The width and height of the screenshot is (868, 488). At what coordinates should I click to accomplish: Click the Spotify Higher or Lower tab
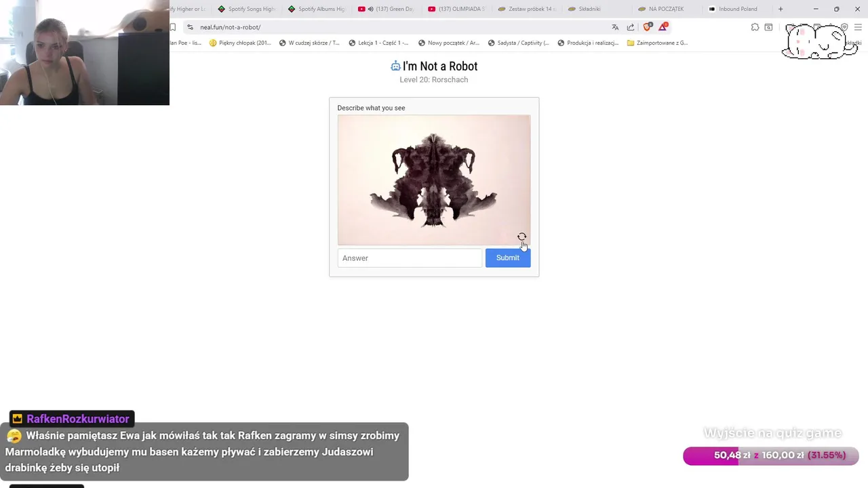pos(189,9)
